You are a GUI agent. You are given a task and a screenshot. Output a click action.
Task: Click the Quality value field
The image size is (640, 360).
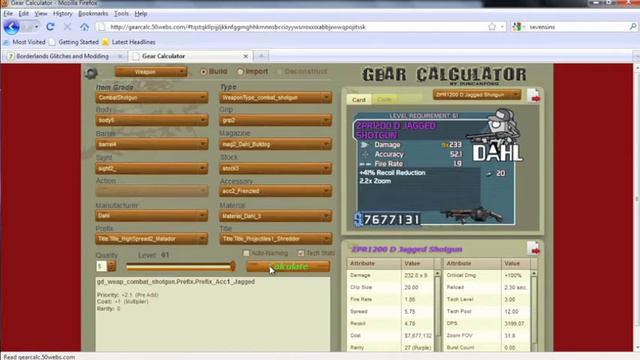pos(102,266)
